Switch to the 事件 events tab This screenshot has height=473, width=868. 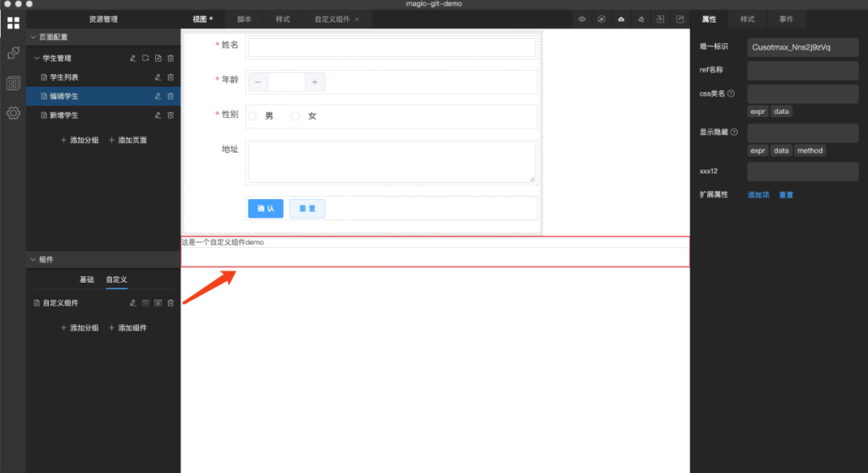point(786,19)
